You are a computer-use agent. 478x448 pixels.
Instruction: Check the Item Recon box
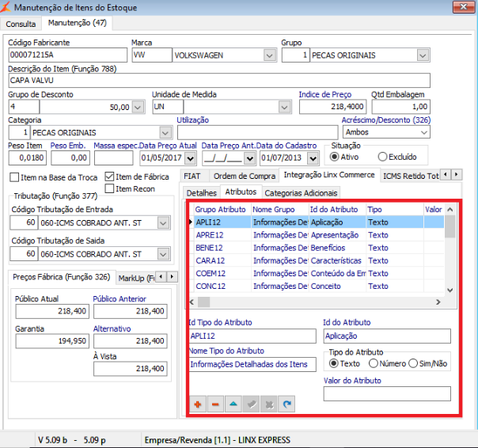pos(109,188)
